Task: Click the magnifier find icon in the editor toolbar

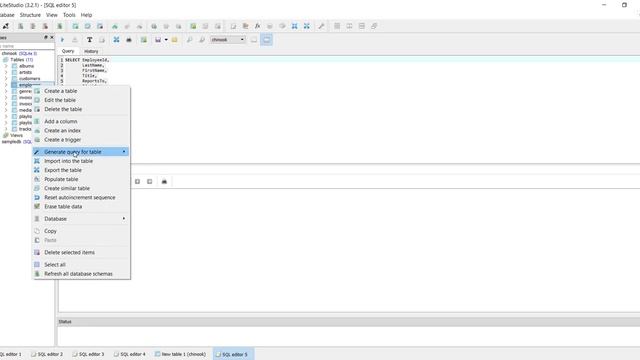Action: click(189, 40)
